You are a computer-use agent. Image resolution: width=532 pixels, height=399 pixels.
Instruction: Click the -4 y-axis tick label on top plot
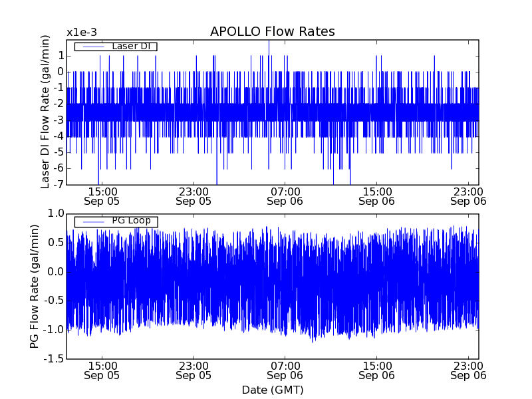click(59, 136)
